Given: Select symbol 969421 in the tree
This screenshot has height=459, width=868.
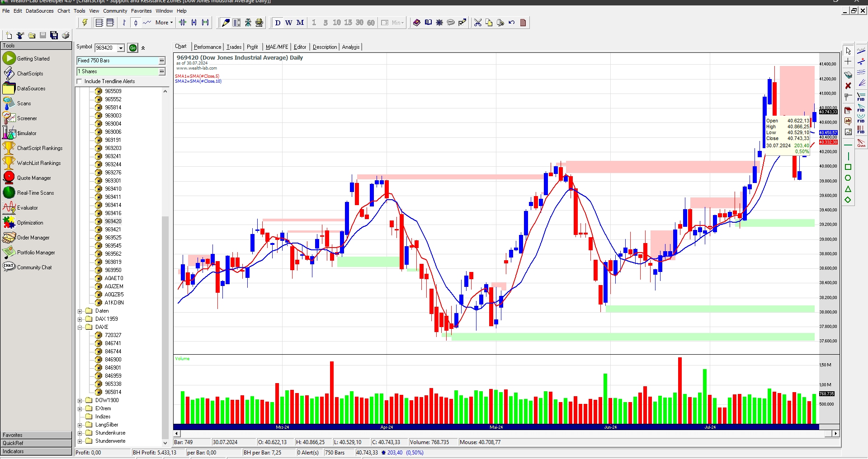Looking at the screenshot, I should point(113,229).
